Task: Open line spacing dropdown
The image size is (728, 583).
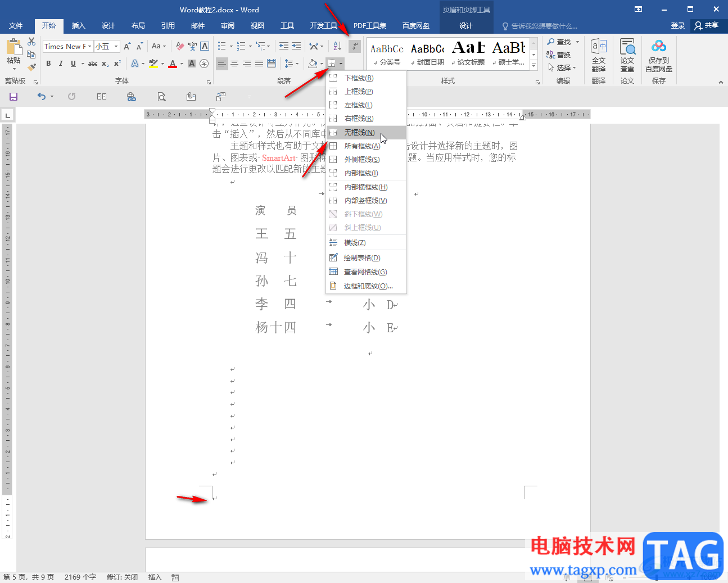Action: point(291,64)
